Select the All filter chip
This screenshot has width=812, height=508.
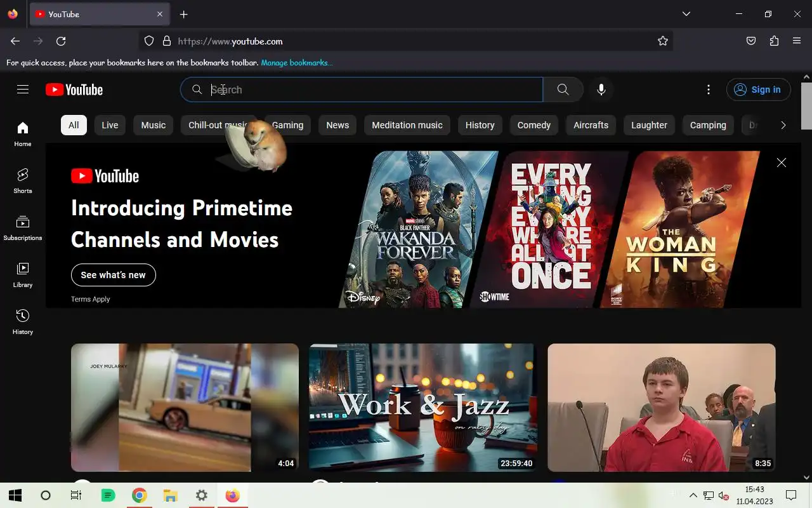74,125
